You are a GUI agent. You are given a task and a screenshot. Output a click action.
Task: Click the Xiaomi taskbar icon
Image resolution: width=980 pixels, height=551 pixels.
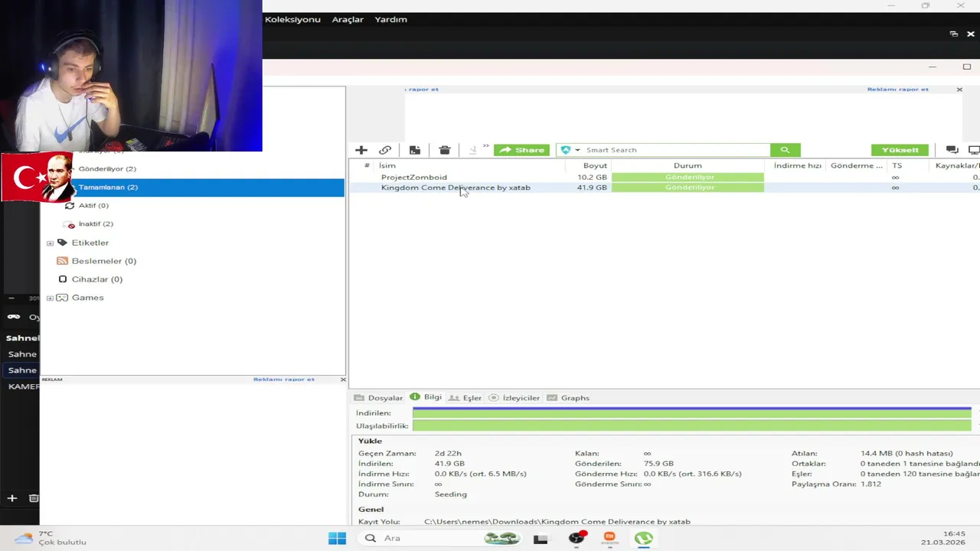point(609,538)
